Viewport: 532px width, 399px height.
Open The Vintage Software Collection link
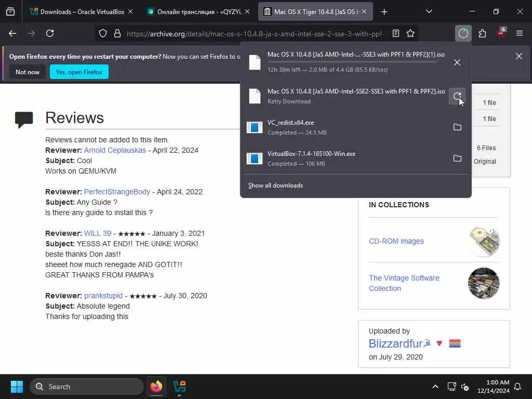tap(404, 283)
